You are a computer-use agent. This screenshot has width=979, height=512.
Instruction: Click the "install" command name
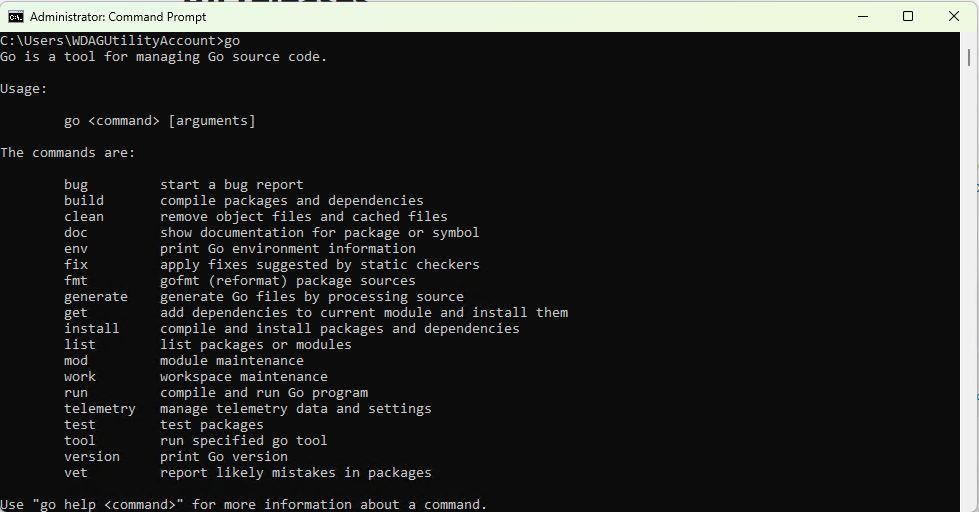click(91, 328)
